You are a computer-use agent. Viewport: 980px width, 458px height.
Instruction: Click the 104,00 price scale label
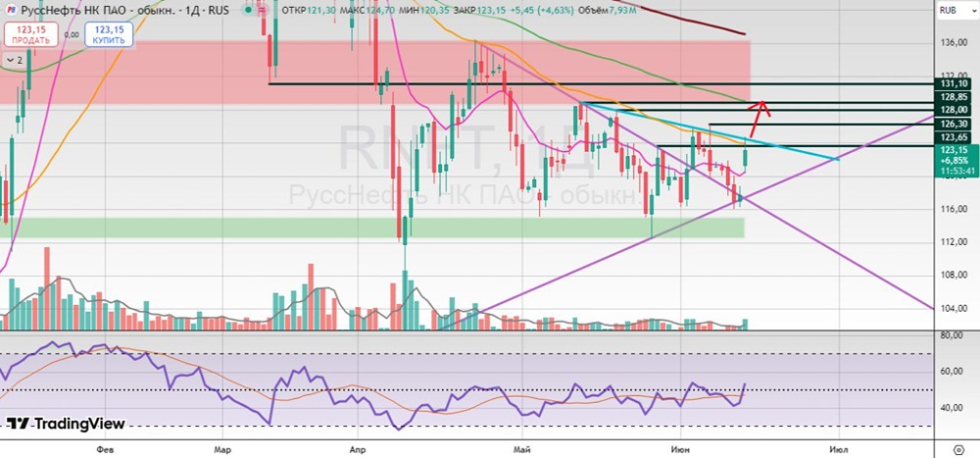[953, 309]
